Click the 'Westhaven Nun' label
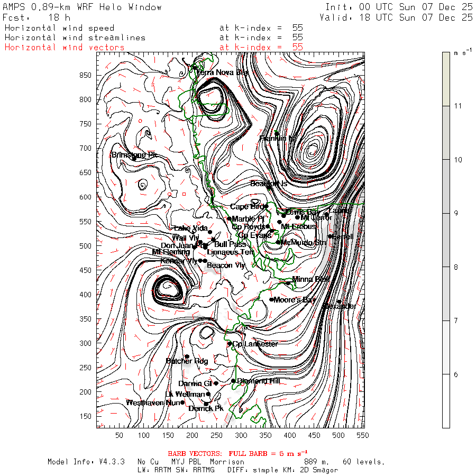The height and width of the screenshot is (476, 476). click(153, 403)
